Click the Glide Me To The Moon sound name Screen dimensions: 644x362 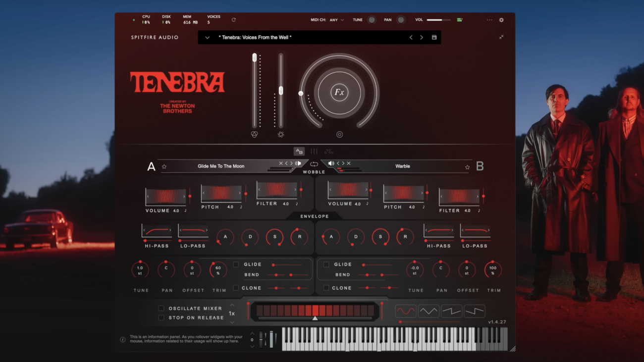(221, 166)
